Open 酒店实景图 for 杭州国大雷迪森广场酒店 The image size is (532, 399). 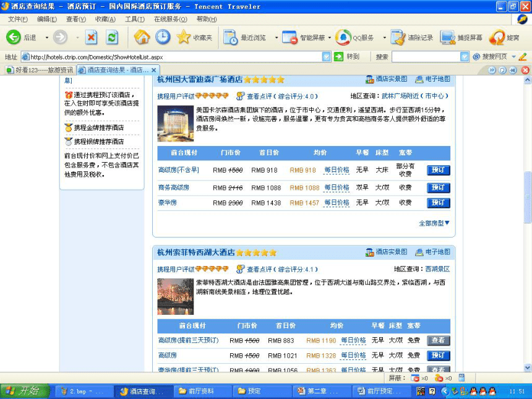coord(386,79)
